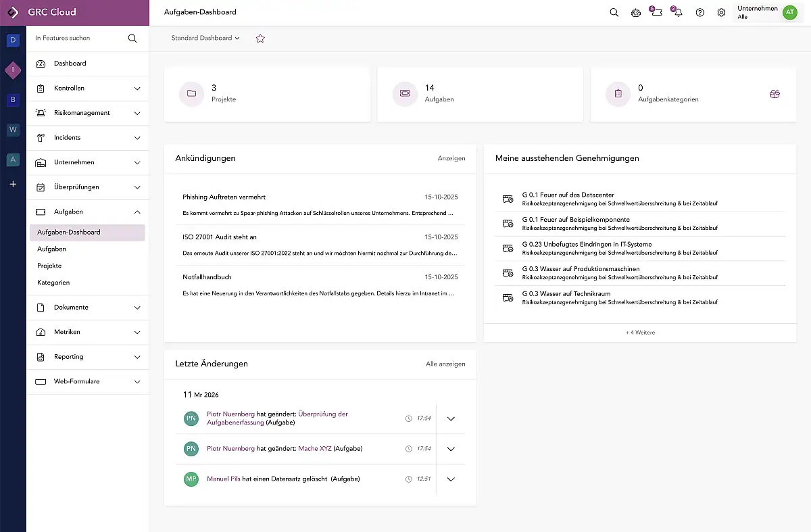This screenshot has height=532, width=811.
Task: Expand the Mache XYZ change entry
Action: [451, 449]
